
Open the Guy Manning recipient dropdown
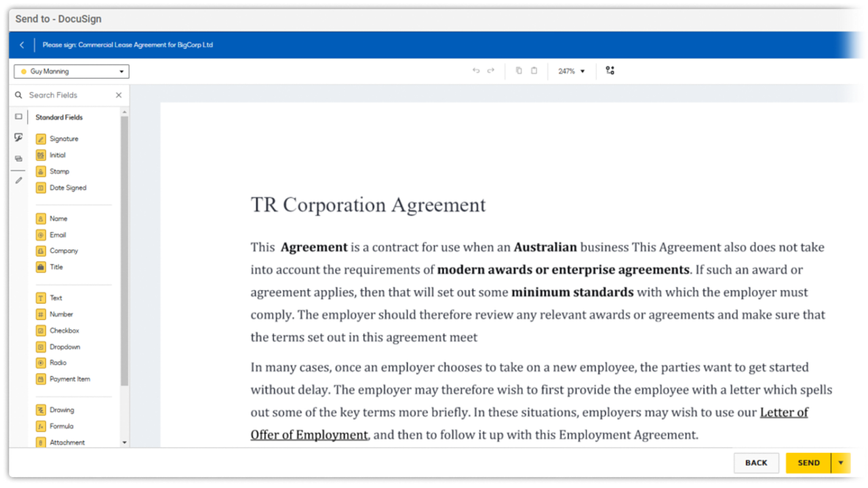71,71
